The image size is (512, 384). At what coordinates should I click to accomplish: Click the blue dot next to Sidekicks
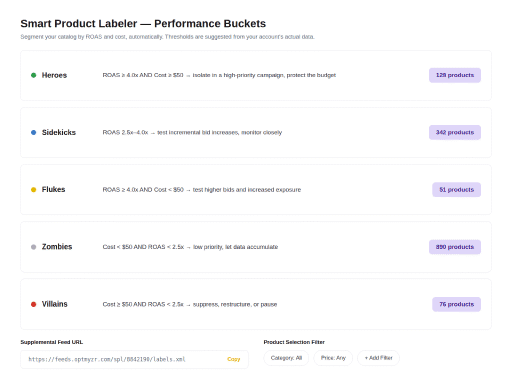pos(33,132)
